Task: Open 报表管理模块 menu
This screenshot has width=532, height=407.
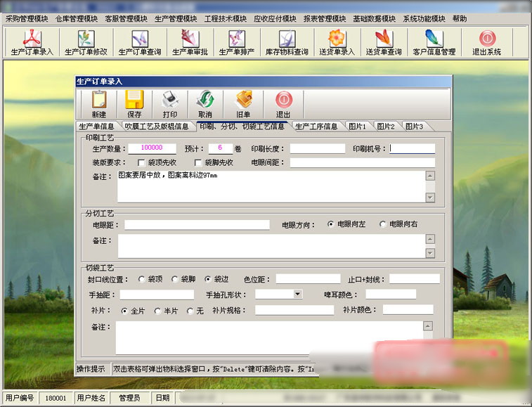Action: 325,19
